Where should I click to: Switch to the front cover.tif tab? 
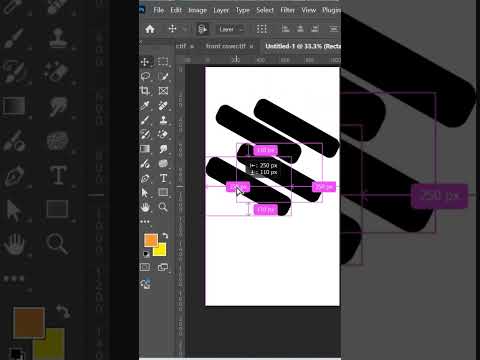point(226,46)
